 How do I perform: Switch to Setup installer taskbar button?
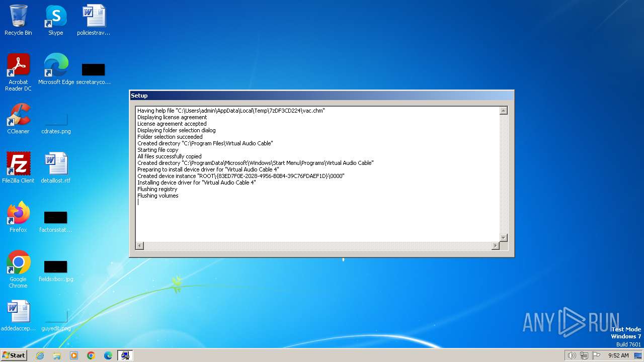(x=125, y=355)
